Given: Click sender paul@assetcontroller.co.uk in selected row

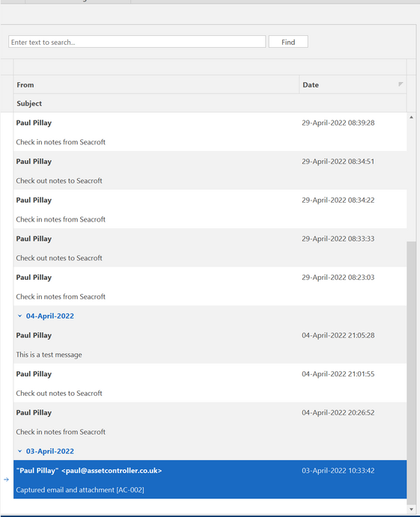Looking at the screenshot, I should [x=89, y=471].
